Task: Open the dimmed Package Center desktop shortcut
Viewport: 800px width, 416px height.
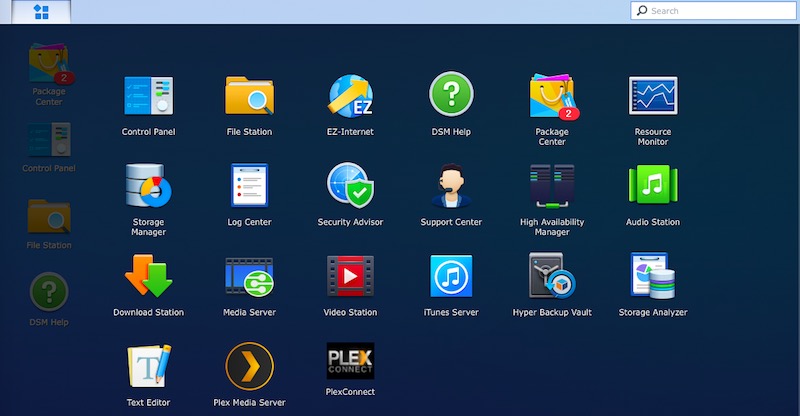Action: (49, 64)
